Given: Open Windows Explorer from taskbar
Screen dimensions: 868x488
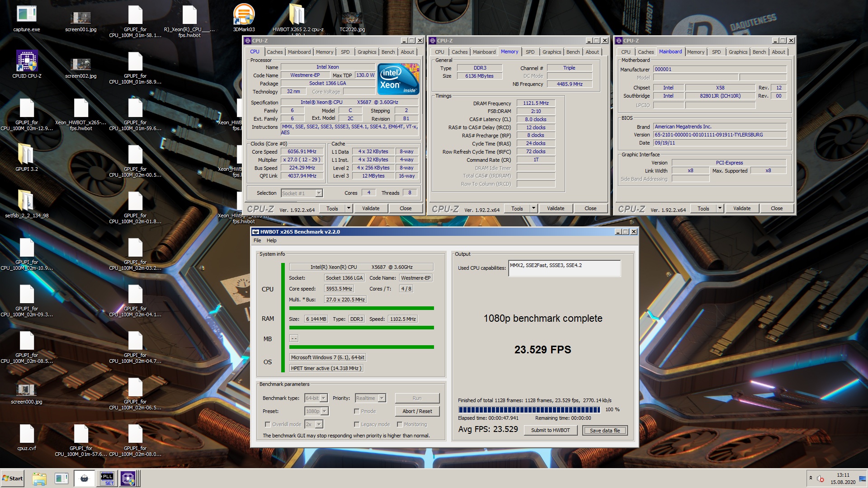Looking at the screenshot, I should (39, 479).
